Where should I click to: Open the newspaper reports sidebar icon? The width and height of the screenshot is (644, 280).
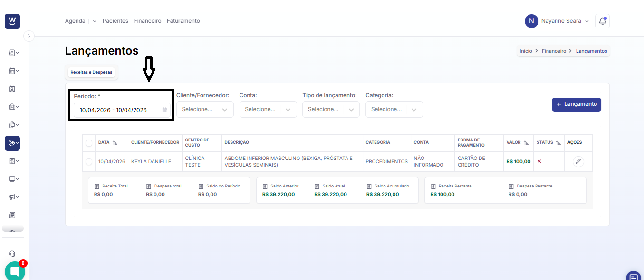[12, 215]
